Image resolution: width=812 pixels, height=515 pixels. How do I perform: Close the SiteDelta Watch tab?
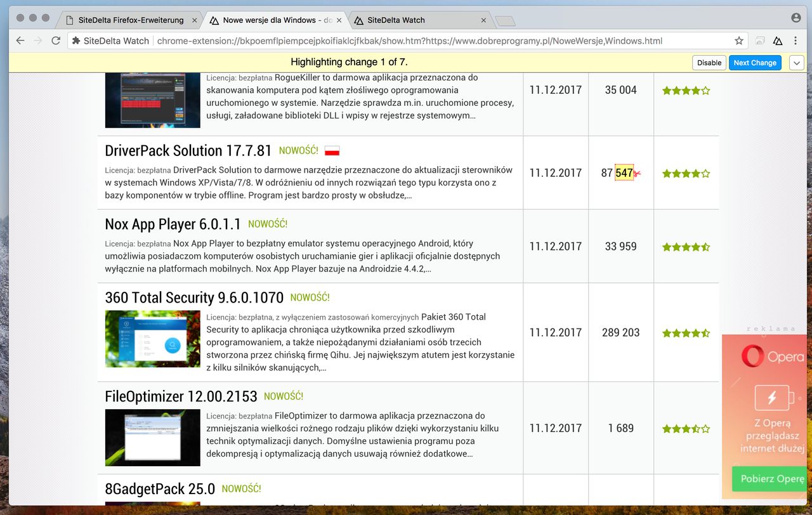484,20
